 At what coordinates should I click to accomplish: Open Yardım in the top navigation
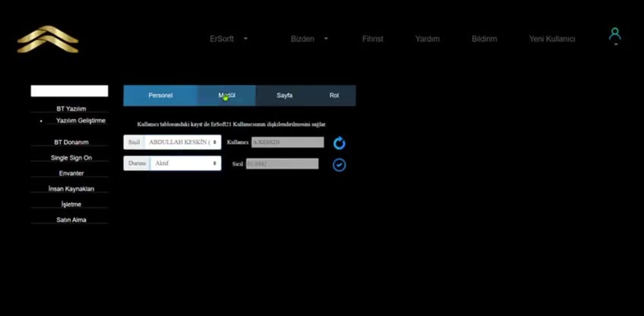click(x=427, y=39)
